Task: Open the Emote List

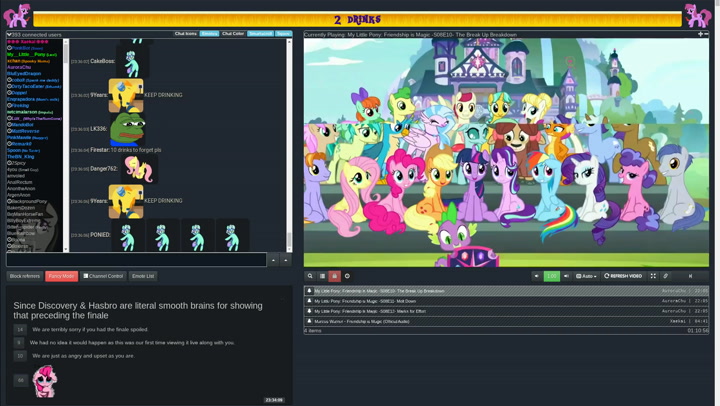Action: click(143, 276)
